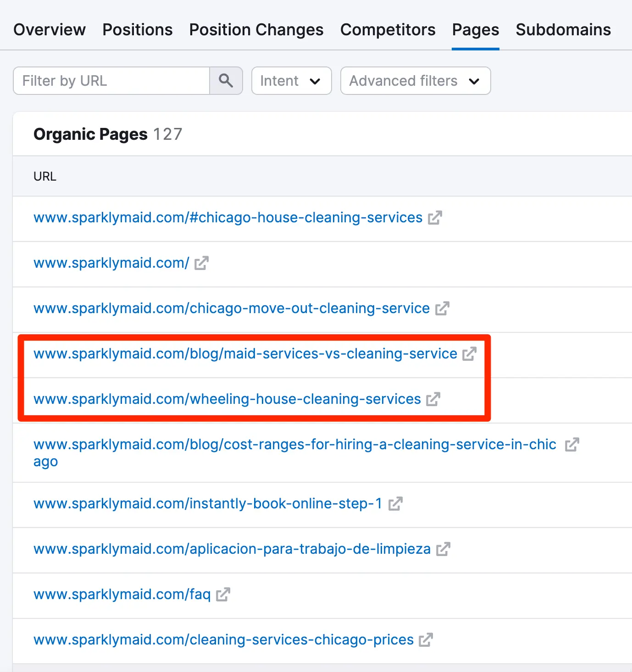Screen dimensions: 632x672
Task: Open external link icon for wheeling-house-cleaning-services
Action: (x=433, y=399)
